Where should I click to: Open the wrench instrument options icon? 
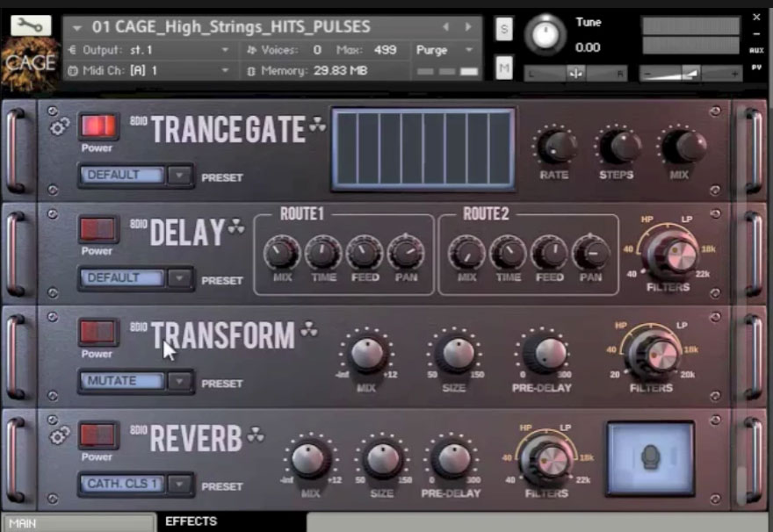[31, 25]
